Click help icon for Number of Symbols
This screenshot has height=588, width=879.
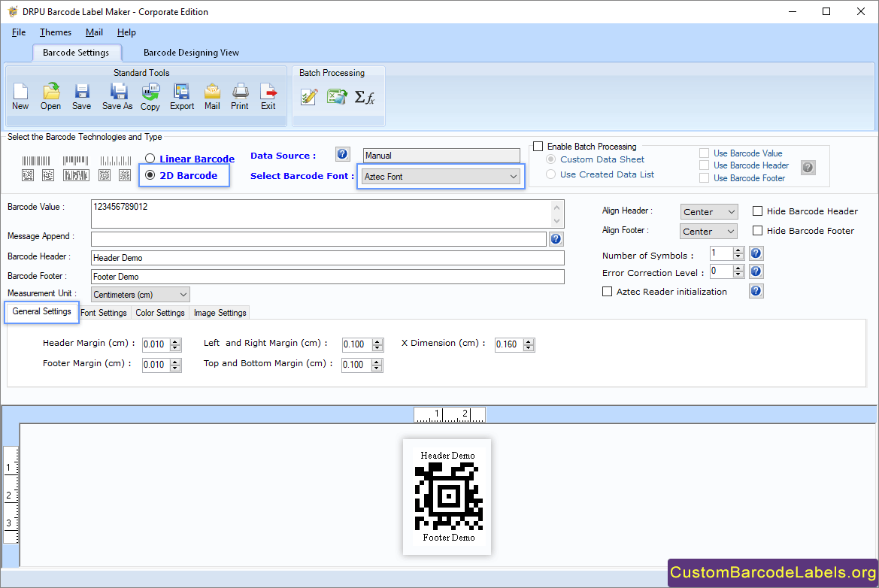tap(756, 253)
